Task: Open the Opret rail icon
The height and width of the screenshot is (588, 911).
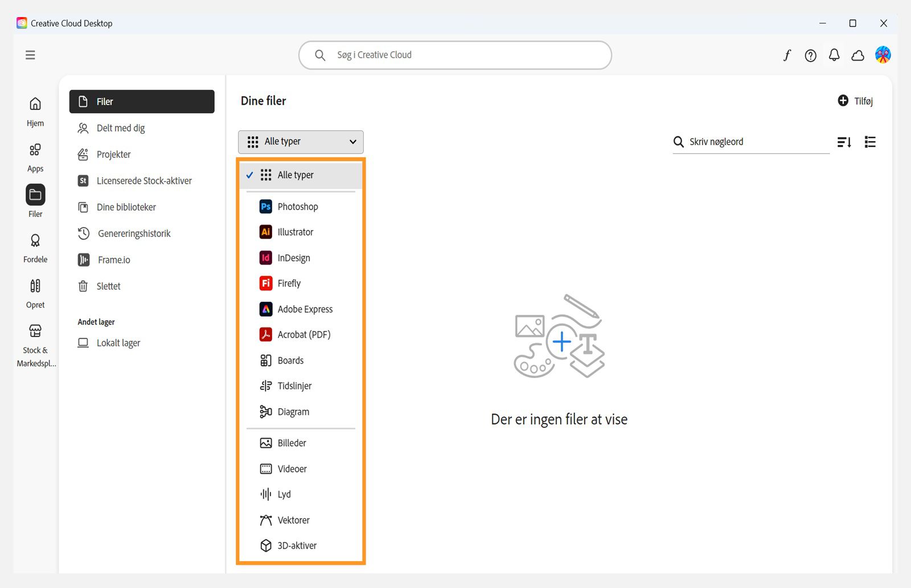Action: pyautogui.click(x=35, y=293)
